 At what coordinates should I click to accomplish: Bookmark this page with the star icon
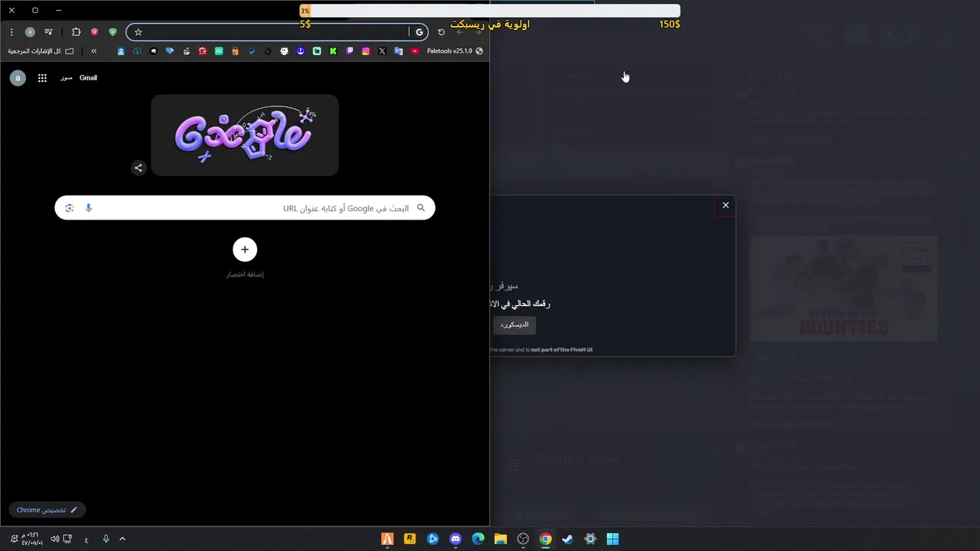tap(139, 32)
